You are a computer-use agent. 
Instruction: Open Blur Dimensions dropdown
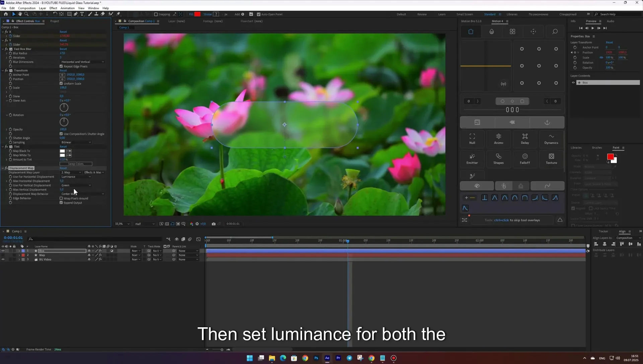[82, 62]
